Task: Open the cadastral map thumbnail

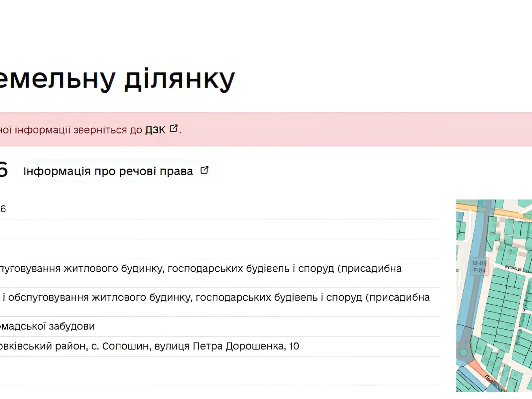Action: tap(494, 296)
